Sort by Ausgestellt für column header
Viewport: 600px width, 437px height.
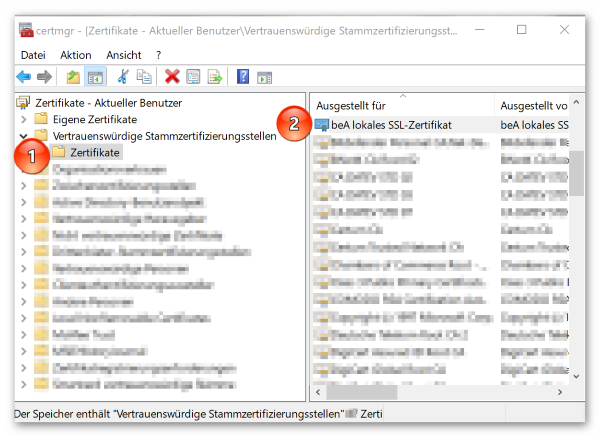(x=400, y=105)
